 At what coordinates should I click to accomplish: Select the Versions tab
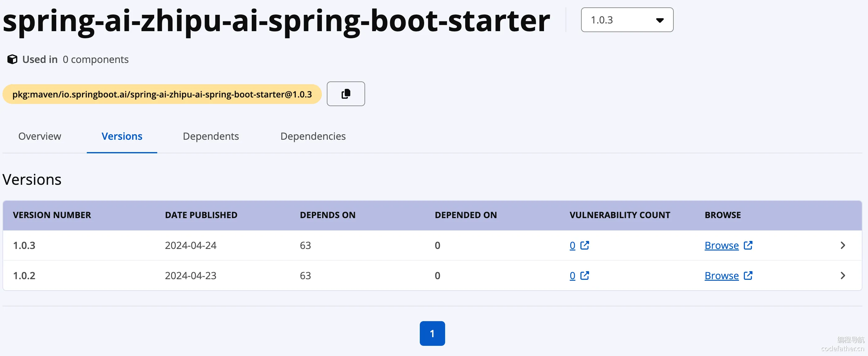pyautogui.click(x=122, y=136)
